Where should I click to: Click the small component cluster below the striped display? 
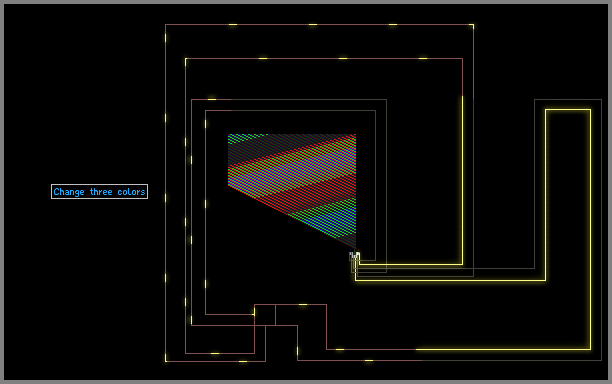[x=354, y=256]
